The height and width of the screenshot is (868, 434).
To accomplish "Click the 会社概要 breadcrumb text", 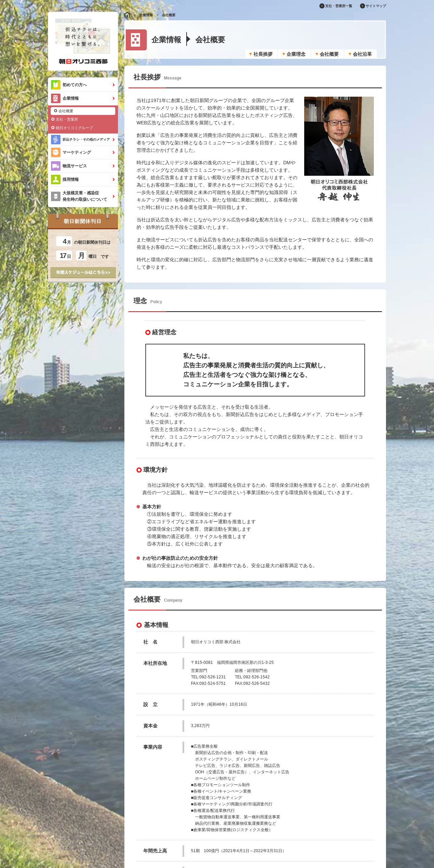I will tap(169, 15).
